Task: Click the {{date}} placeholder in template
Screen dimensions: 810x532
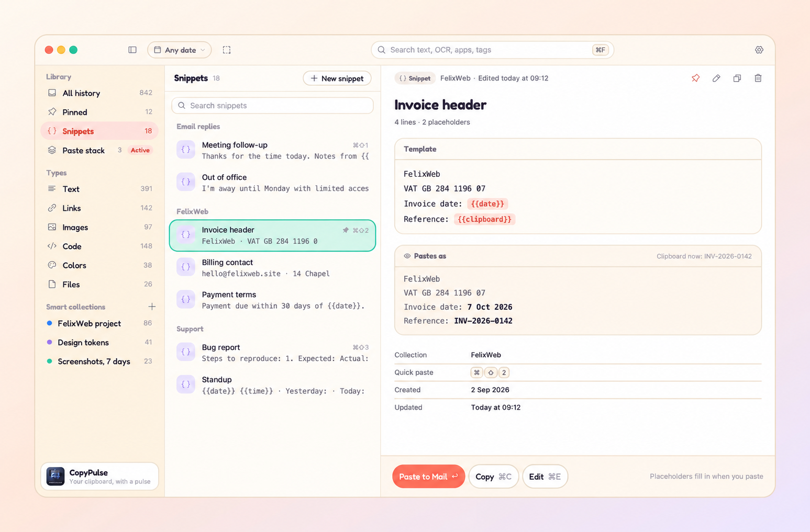Action: [487, 204]
